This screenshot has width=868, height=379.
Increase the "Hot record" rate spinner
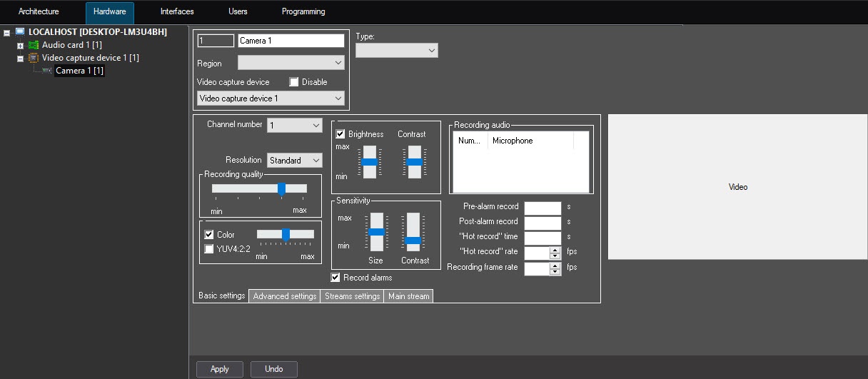click(x=555, y=249)
